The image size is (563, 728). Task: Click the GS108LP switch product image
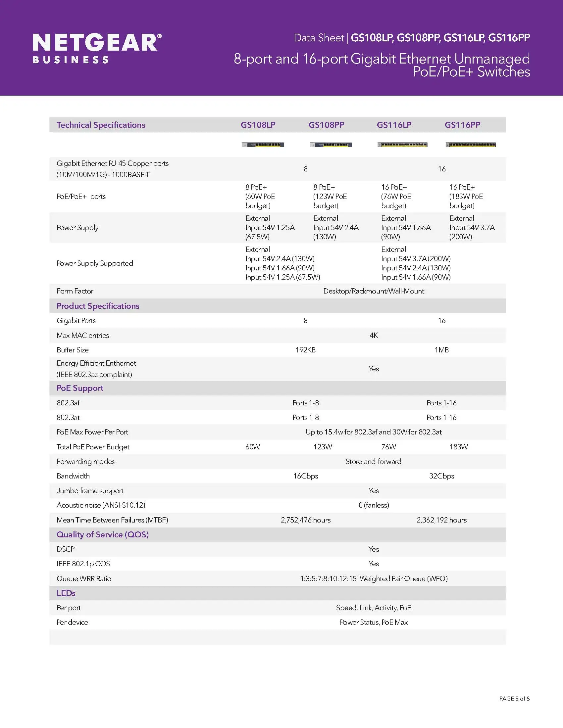pyautogui.click(x=263, y=145)
